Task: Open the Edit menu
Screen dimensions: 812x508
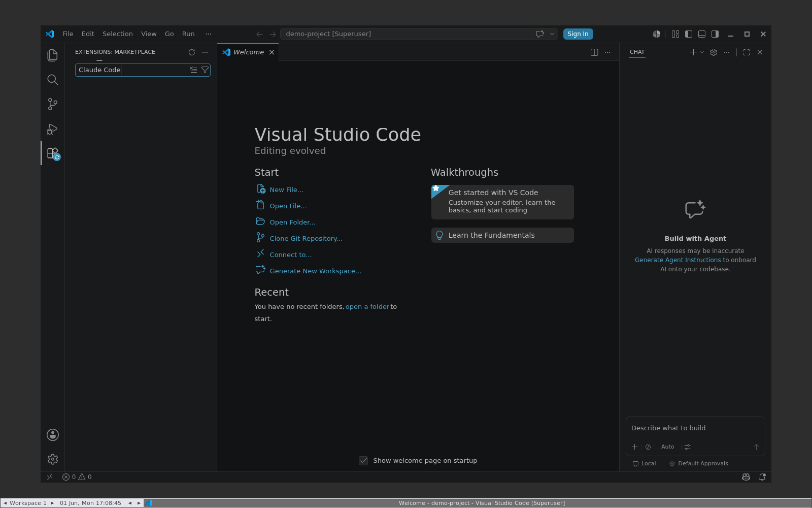Action: click(88, 34)
